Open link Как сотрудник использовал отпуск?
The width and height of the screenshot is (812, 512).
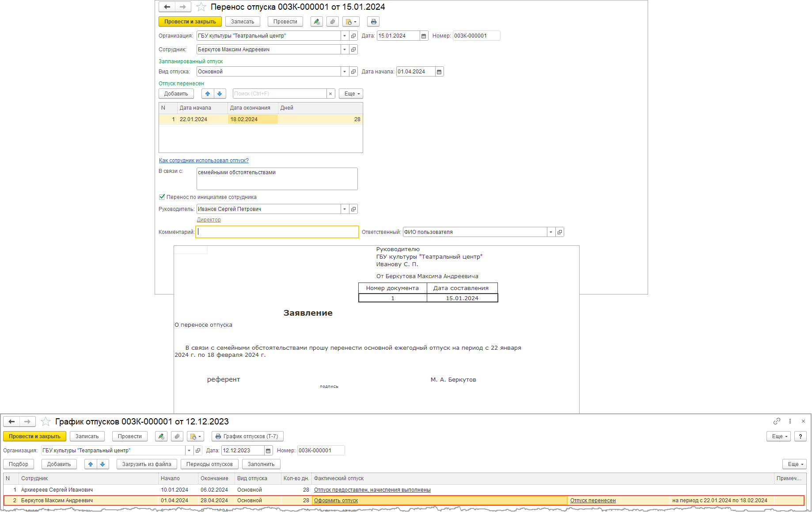pyautogui.click(x=204, y=160)
